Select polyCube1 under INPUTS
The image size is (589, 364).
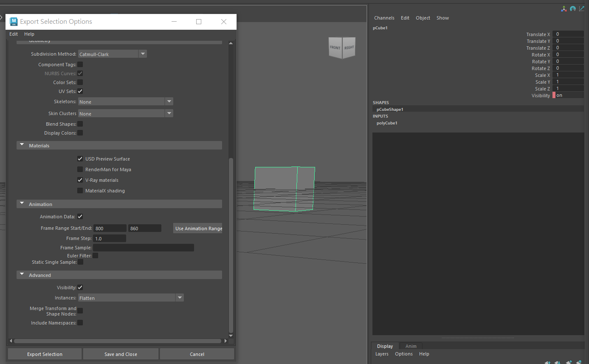pos(387,123)
